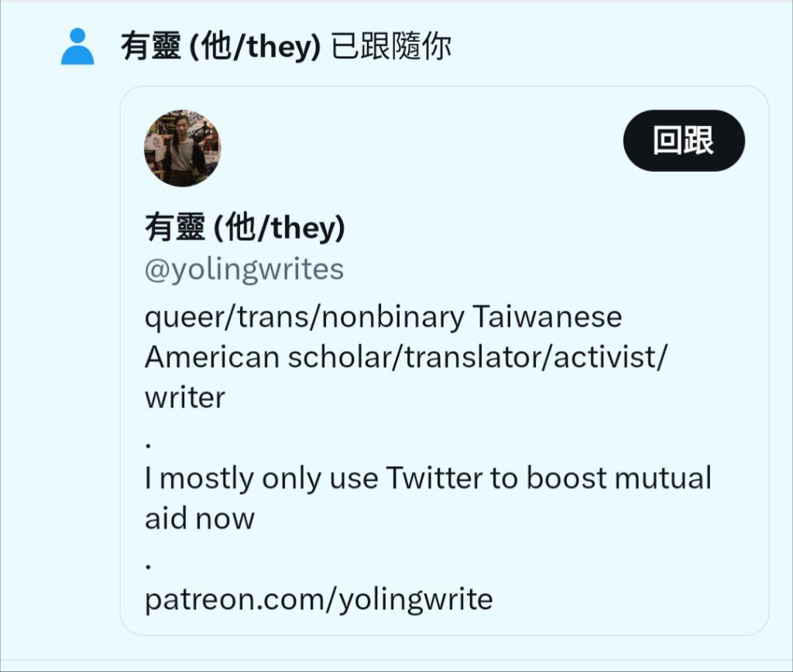Click the blue follower person icon
This screenshot has height=672, width=793.
pyautogui.click(x=77, y=46)
